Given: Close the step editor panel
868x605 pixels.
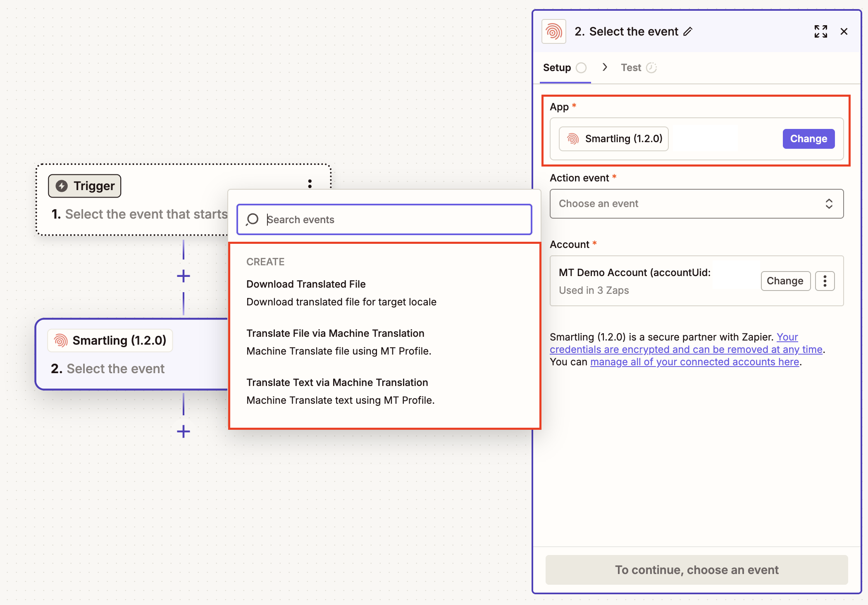Looking at the screenshot, I should tap(844, 31).
